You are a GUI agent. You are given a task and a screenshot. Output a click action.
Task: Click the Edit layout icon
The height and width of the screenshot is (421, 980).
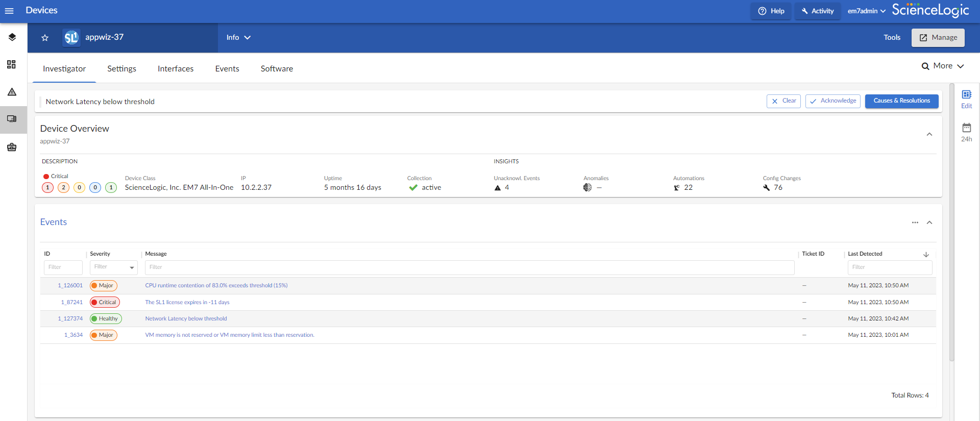[966, 98]
